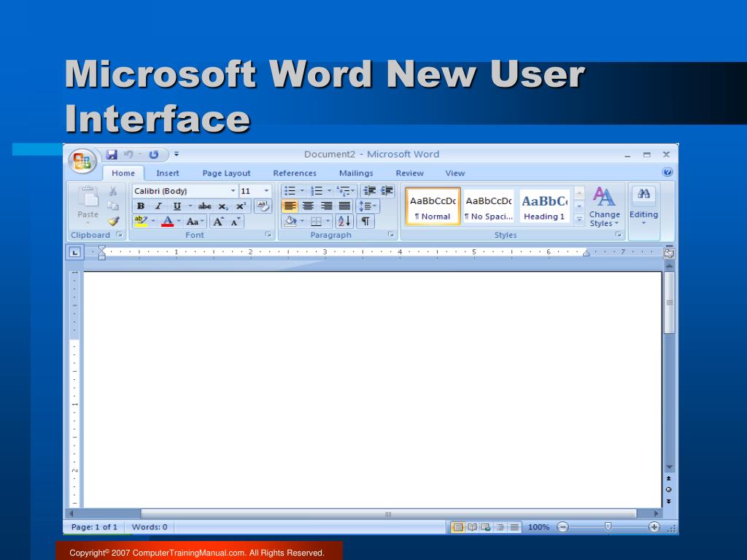The image size is (747, 560).
Task: Save the document from Quick Access toolbar
Action: (112, 155)
